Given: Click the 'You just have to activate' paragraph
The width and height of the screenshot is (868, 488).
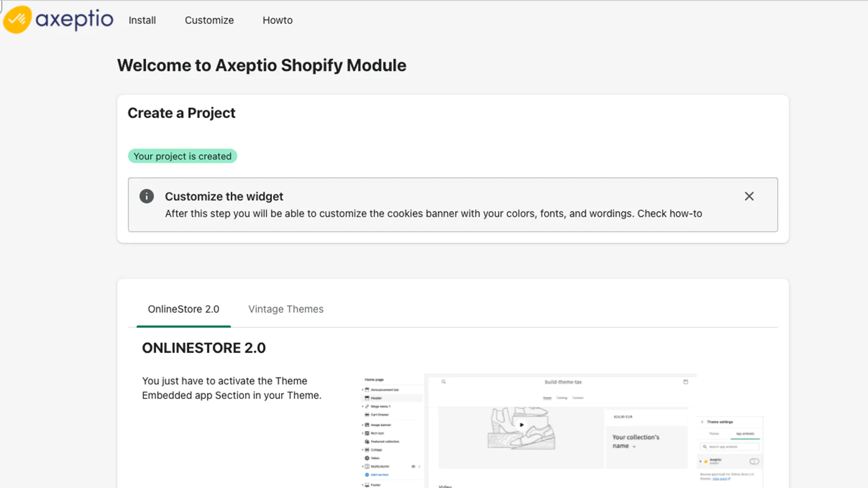Looking at the screenshot, I should [232, 388].
